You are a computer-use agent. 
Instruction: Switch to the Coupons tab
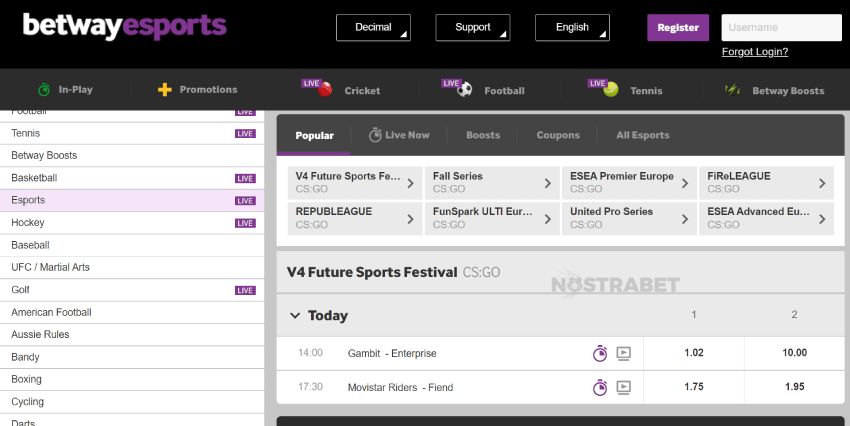coord(558,135)
